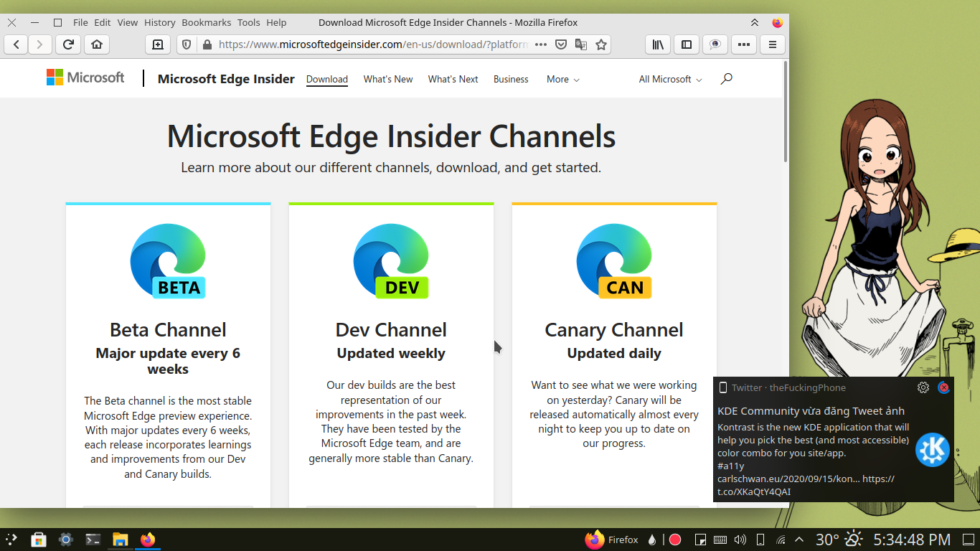Go back to the previous page in Firefox

pyautogui.click(x=16, y=44)
